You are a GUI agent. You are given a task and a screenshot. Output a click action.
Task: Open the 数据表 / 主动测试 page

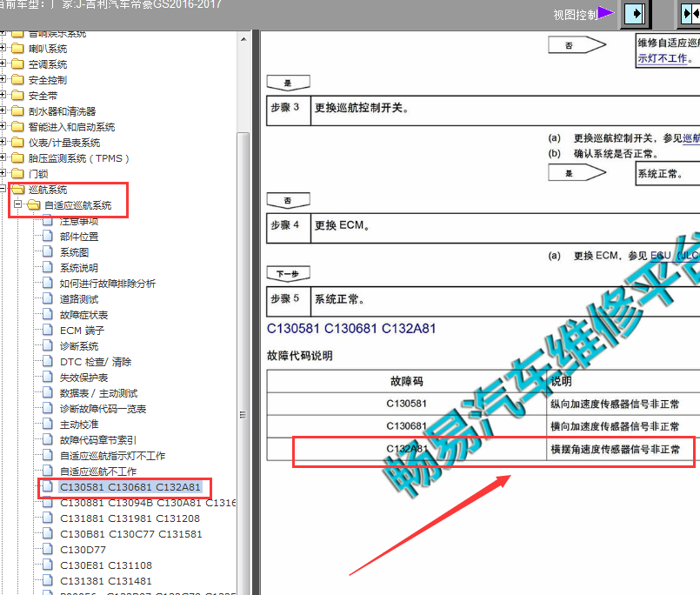tap(98, 393)
